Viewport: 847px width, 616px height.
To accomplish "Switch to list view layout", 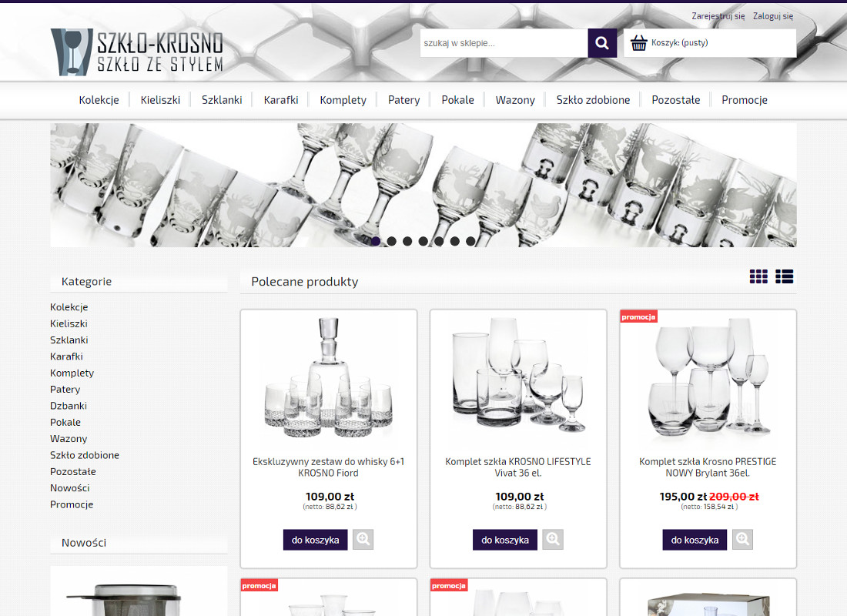I will click(785, 276).
